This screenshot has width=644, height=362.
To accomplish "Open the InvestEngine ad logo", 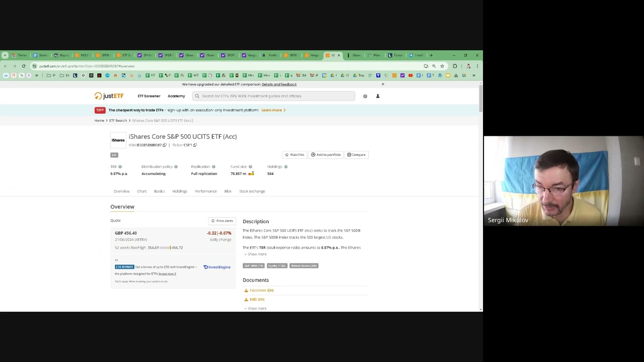I will point(217,267).
